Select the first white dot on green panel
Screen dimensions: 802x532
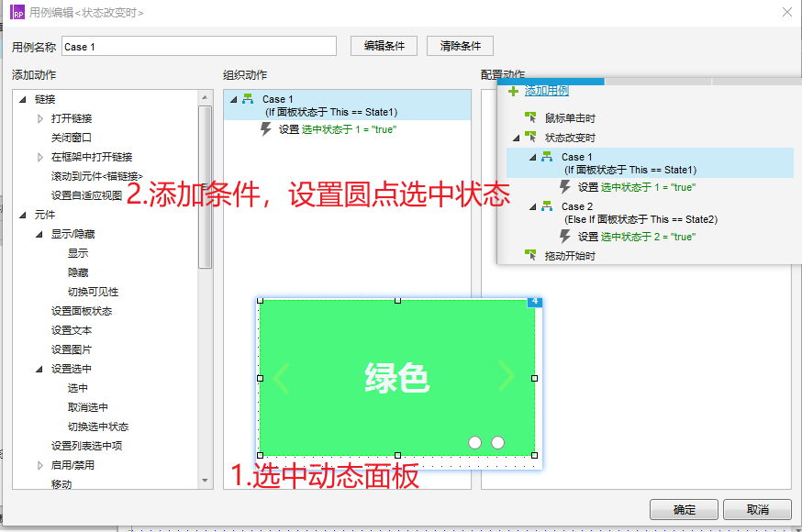point(474,442)
